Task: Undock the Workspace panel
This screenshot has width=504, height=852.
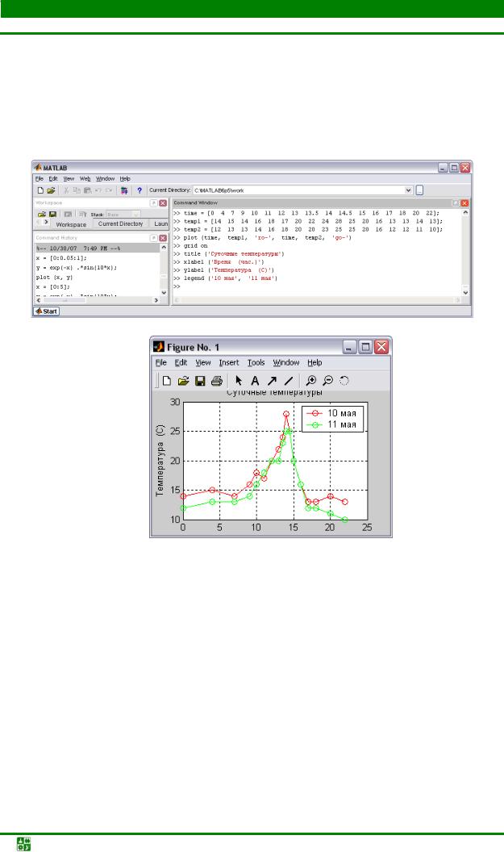Action: click(x=154, y=203)
